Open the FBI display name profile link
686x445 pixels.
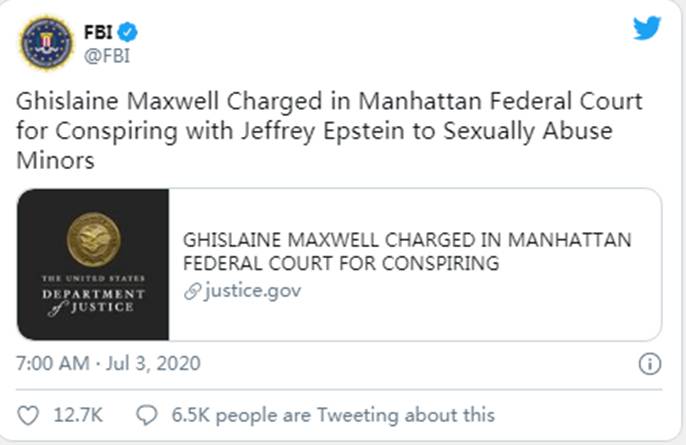[x=97, y=30]
